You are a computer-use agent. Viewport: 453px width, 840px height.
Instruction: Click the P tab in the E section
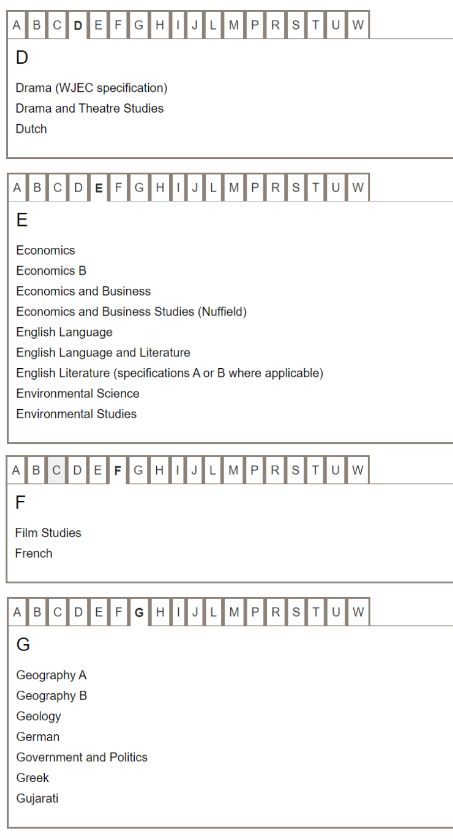click(x=254, y=188)
